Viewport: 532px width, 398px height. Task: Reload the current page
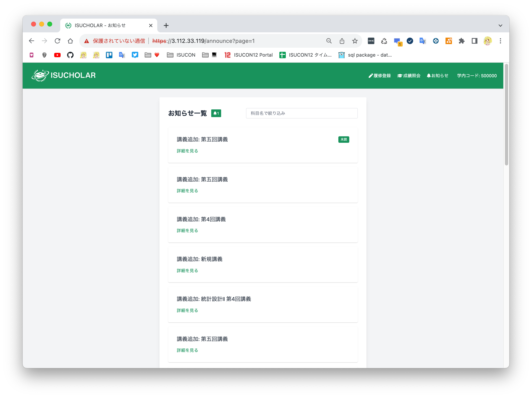pos(57,41)
